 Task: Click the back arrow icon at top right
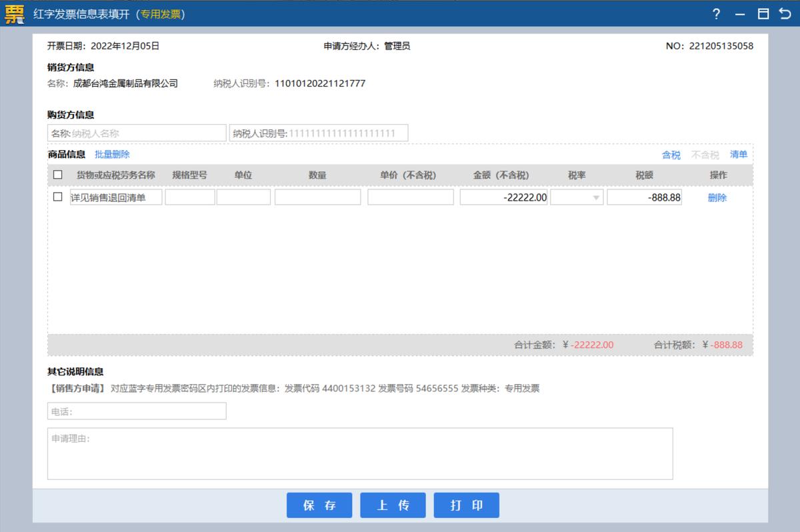(785, 13)
